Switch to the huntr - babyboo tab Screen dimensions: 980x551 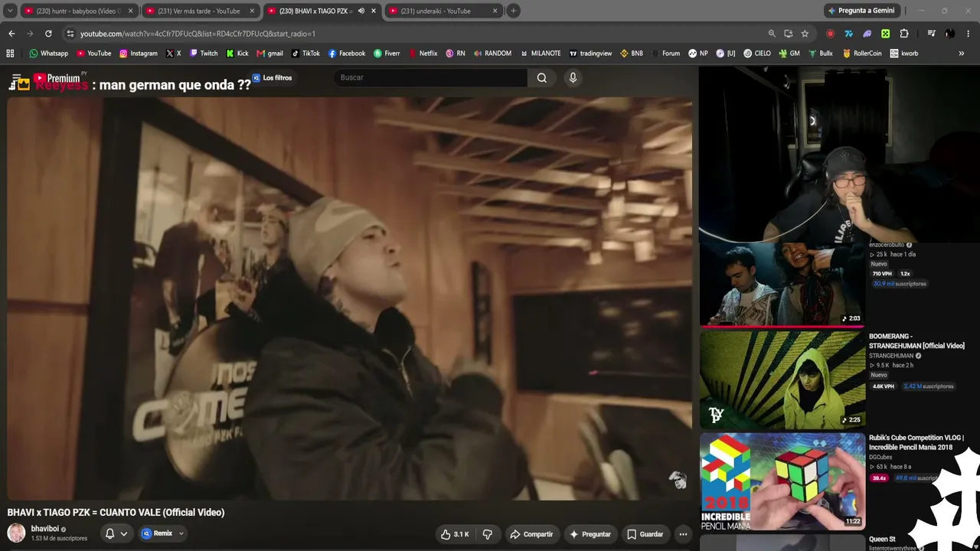point(79,11)
